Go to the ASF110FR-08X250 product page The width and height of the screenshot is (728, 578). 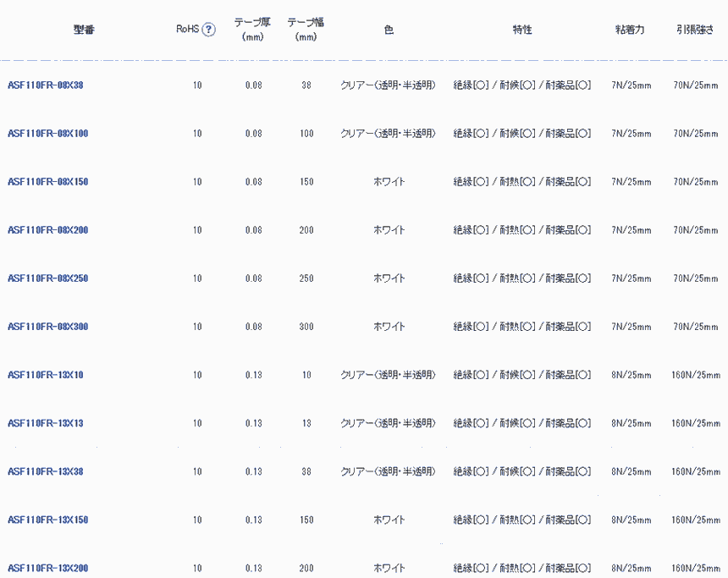[48, 278]
